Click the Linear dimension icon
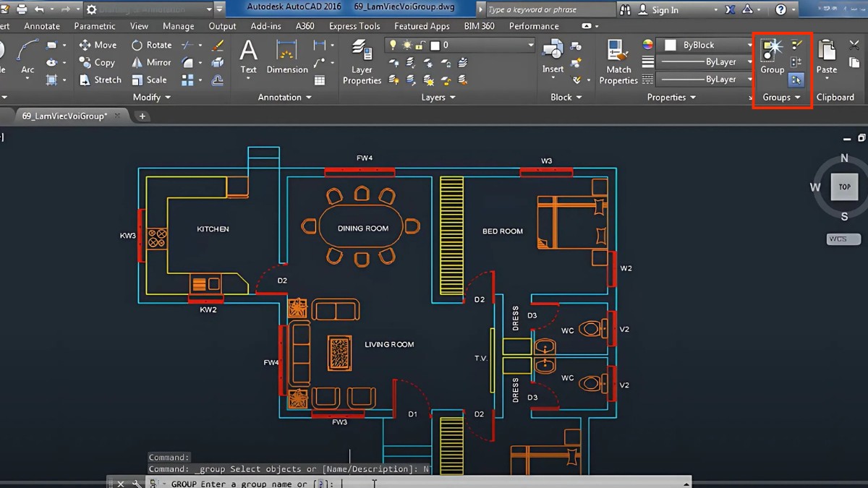868x488 pixels. point(319,45)
